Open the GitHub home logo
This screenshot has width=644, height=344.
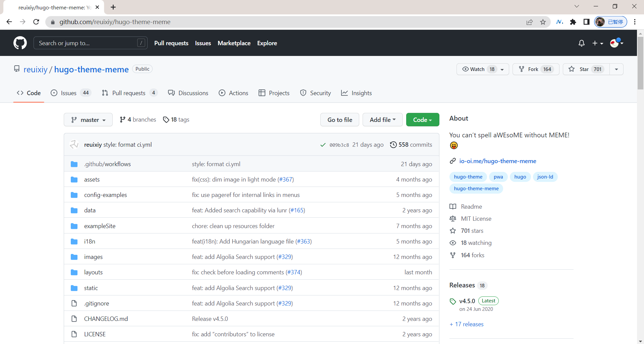coord(20,43)
